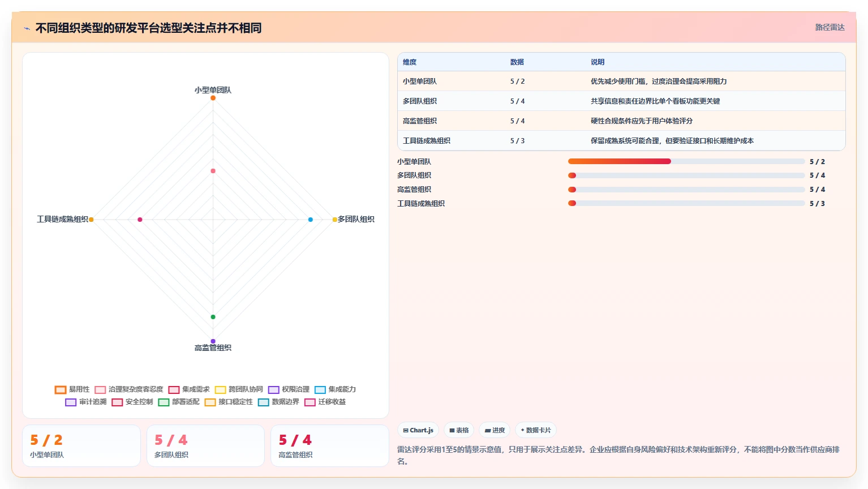Click the 高监管组织 progress bar

686,190
